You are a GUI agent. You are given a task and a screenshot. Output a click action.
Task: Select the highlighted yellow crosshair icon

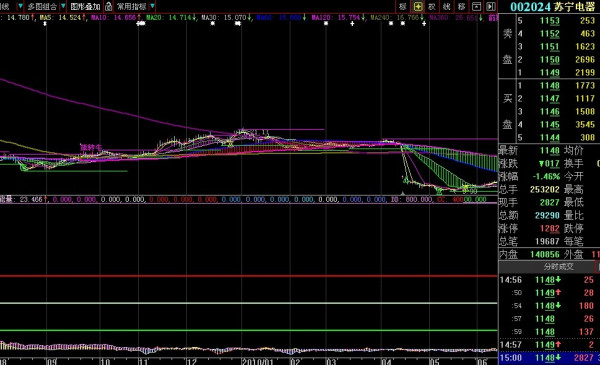417,6
